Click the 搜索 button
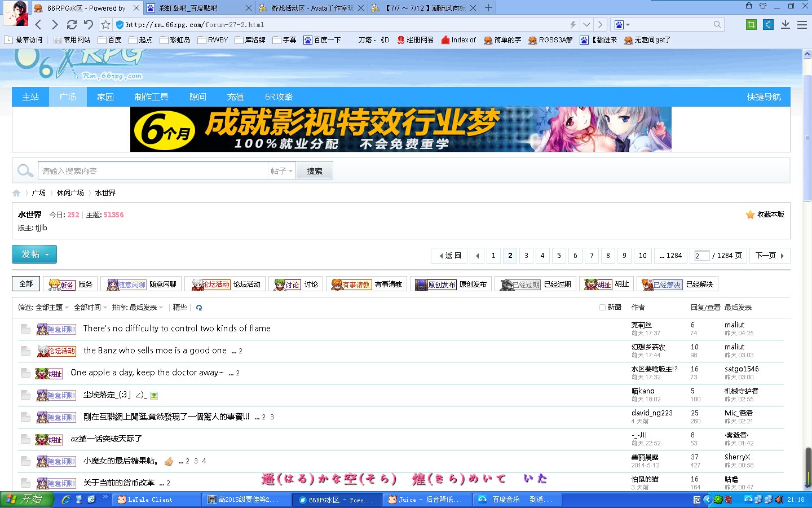812x508 pixels. pyautogui.click(x=315, y=171)
